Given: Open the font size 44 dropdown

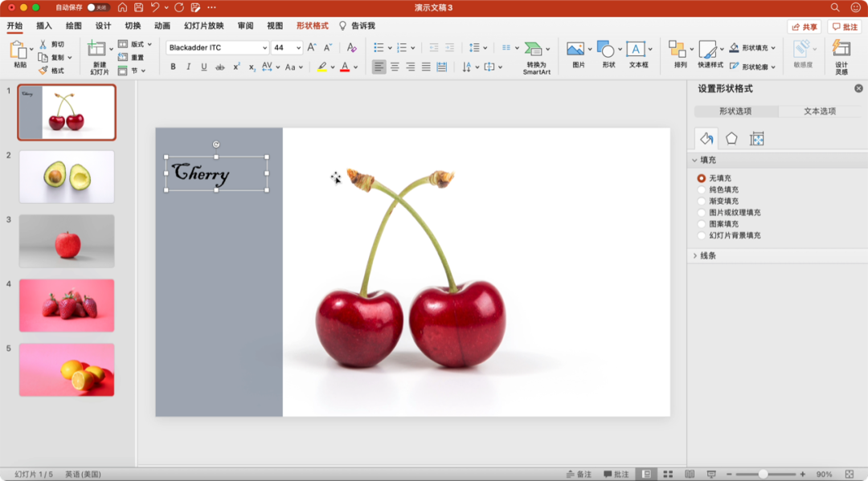Looking at the screenshot, I should click(x=298, y=48).
